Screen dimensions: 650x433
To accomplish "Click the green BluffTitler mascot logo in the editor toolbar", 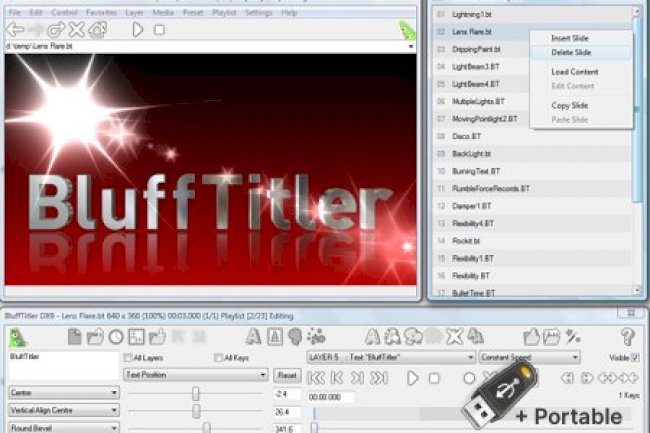I will pyautogui.click(x=17, y=337).
